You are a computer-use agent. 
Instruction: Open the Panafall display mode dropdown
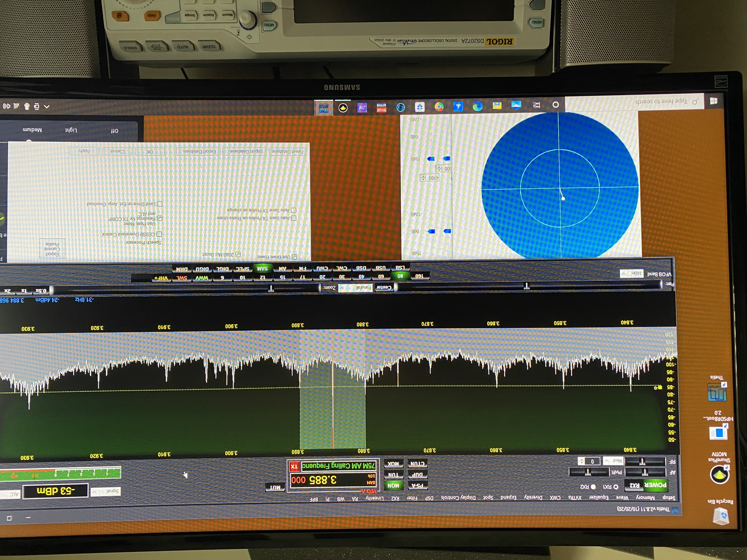(x=355, y=288)
